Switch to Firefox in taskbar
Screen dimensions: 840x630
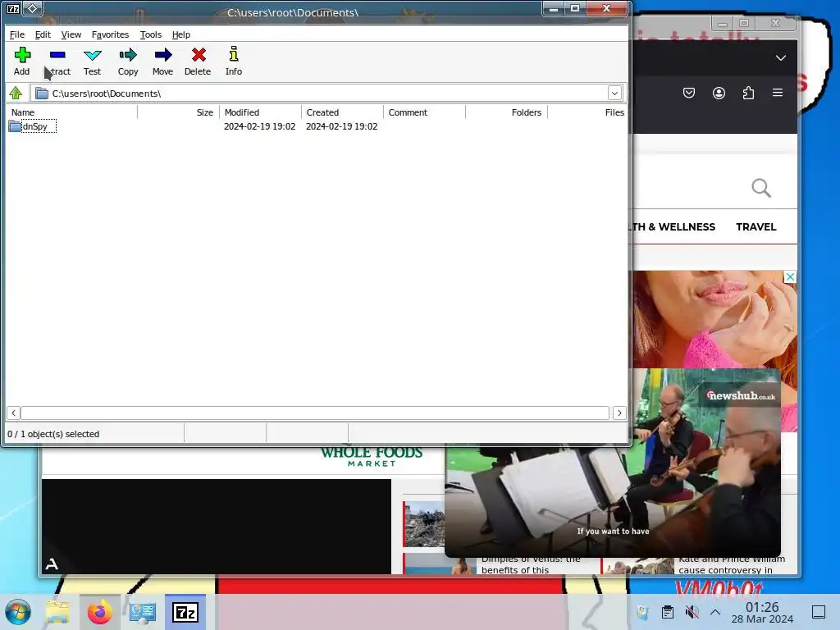coord(100,612)
